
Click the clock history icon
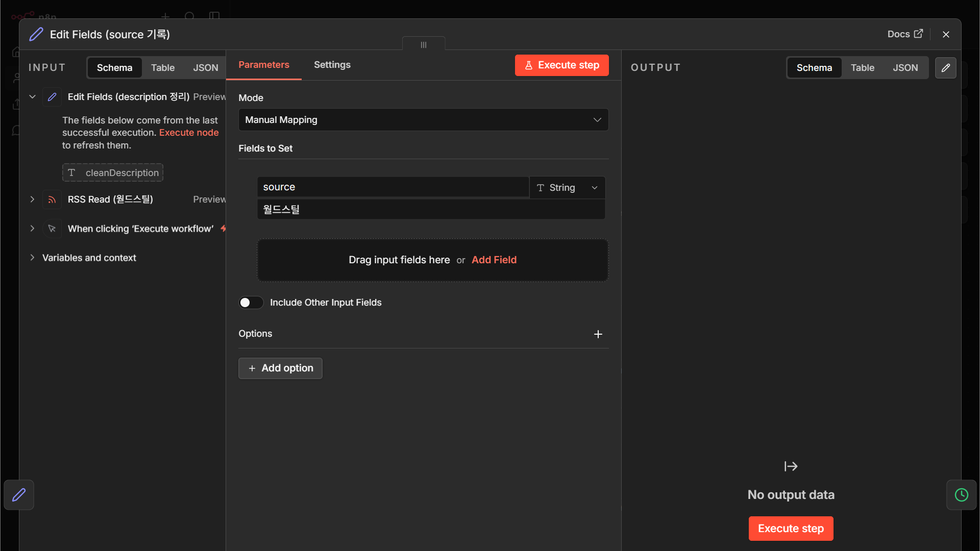click(961, 495)
